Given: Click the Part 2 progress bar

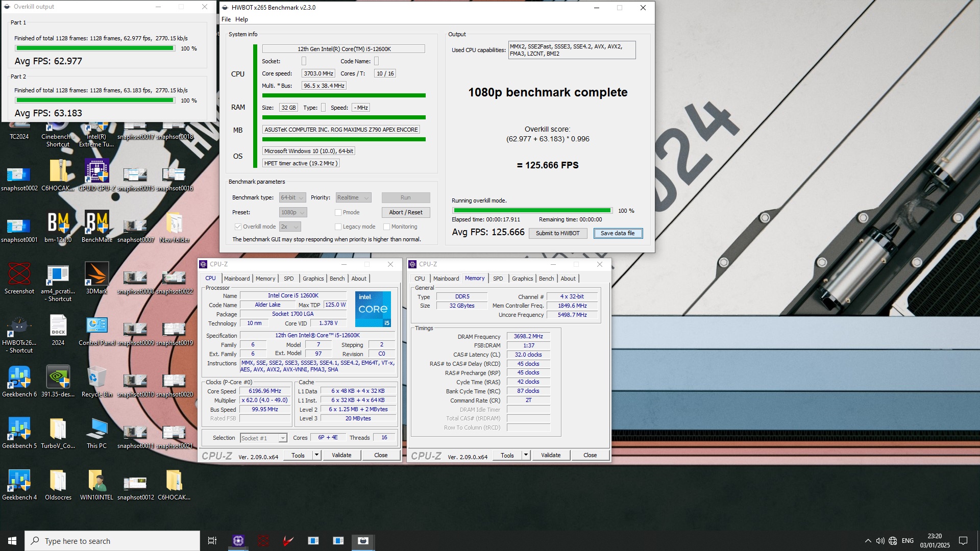Looking at the screenshot, I should point(95,101).
